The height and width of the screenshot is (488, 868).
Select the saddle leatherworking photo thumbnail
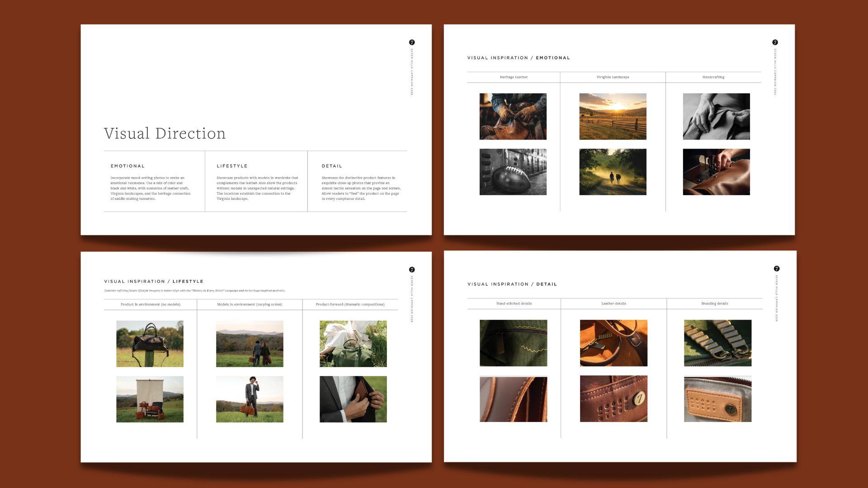(x=513, y=117)
